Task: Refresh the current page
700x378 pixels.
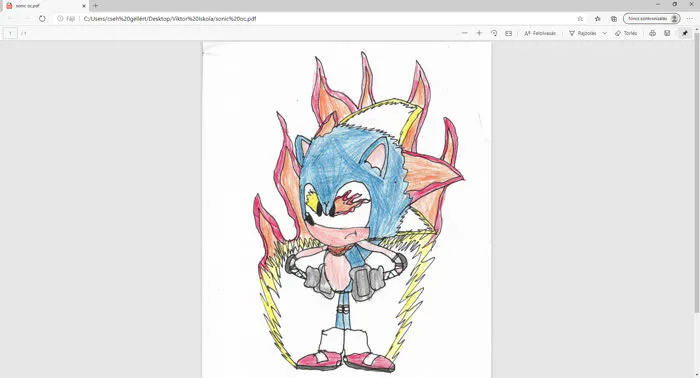Action: (x=42, y=19)
